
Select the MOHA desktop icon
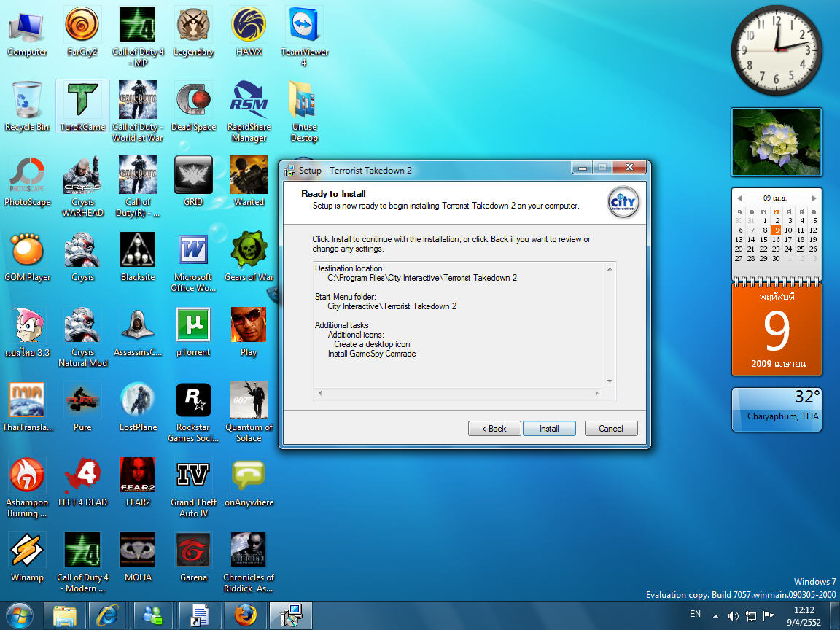[138, 557]
